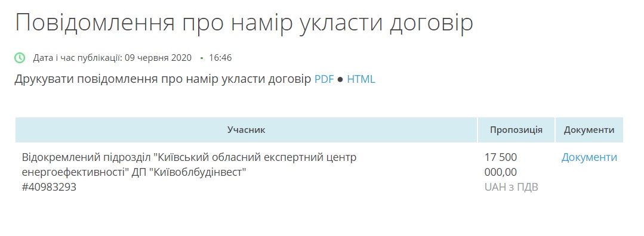Image resolution: width=644 pixels, height=236 pixels.
Task: Click the participant code #40983293
Action: pyautogui.click(x=49, y=187)
